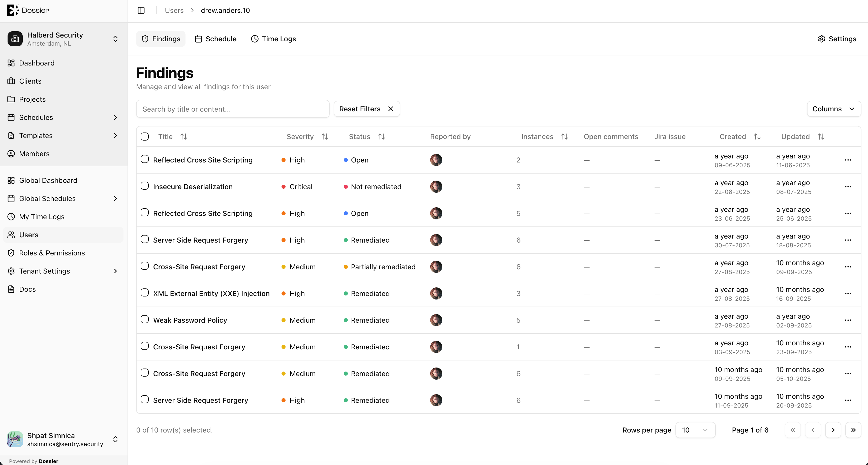Screen dimensions: 868x465
Task: Open Rows per page dropdown
Action: tap(695, 430)
